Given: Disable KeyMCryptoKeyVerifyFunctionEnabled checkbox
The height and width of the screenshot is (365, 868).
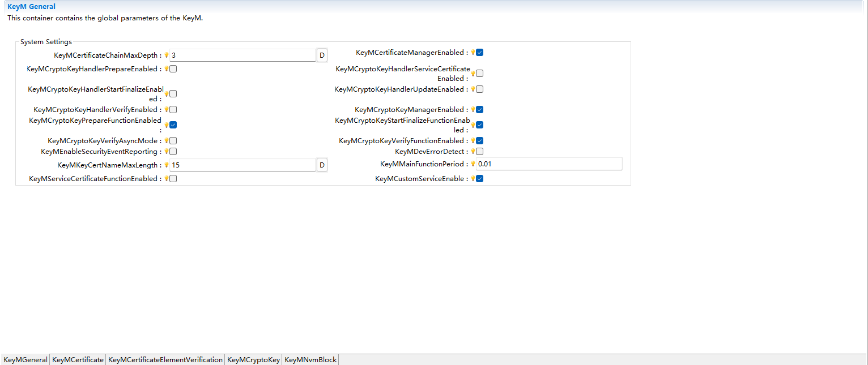Looking at the screenshot, I should tap(480, 141).
